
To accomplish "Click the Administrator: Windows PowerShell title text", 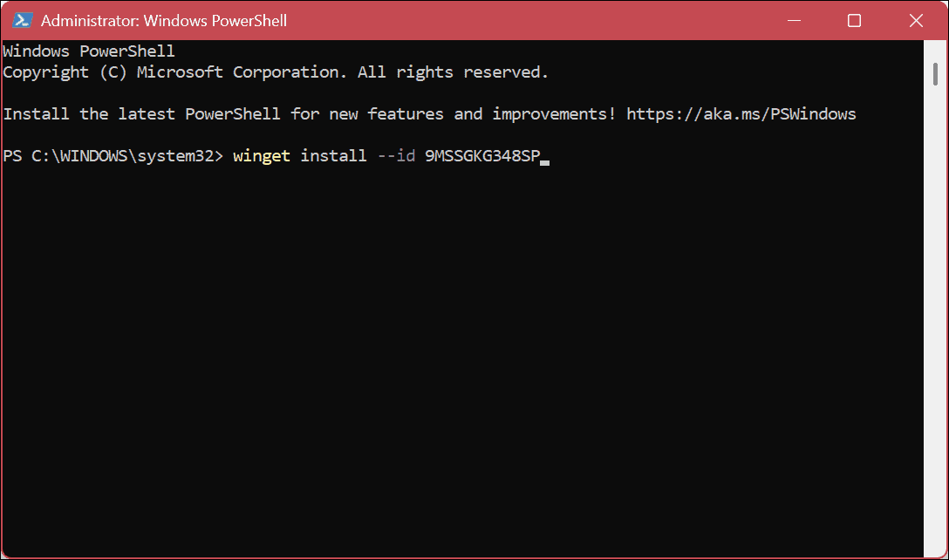I will (x=164, y=20).
